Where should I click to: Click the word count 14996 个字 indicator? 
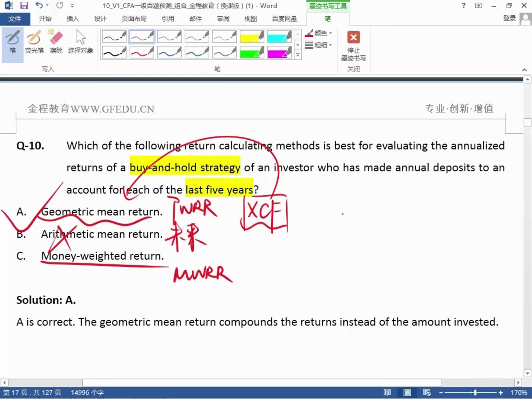click(87, 393)
